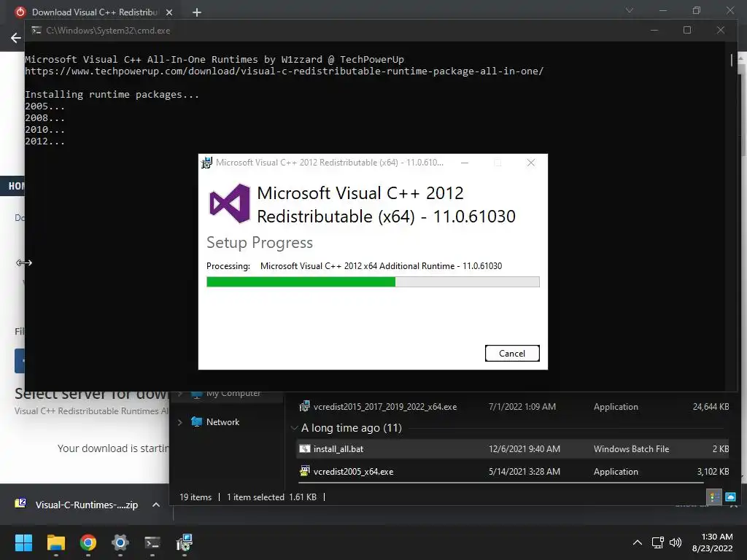The image size is (747, 560).
Task: Open downloaded Visual-C-Runtimes zip file
Action: [x=87, y=505]
